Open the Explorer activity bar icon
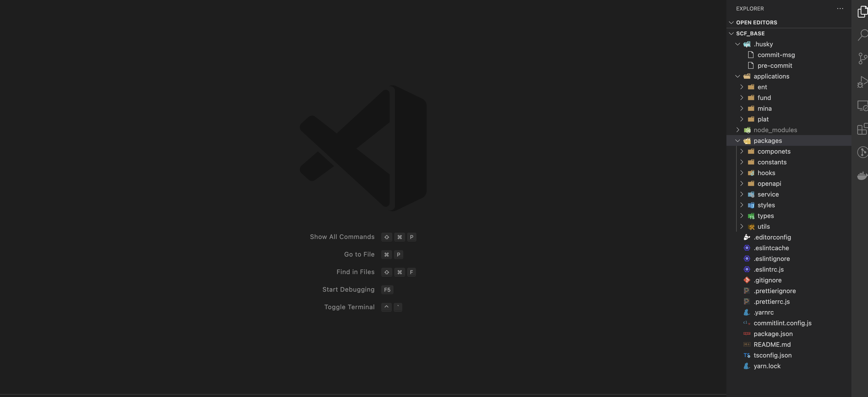This screenshot has height=397, width=868. (862, 12)
